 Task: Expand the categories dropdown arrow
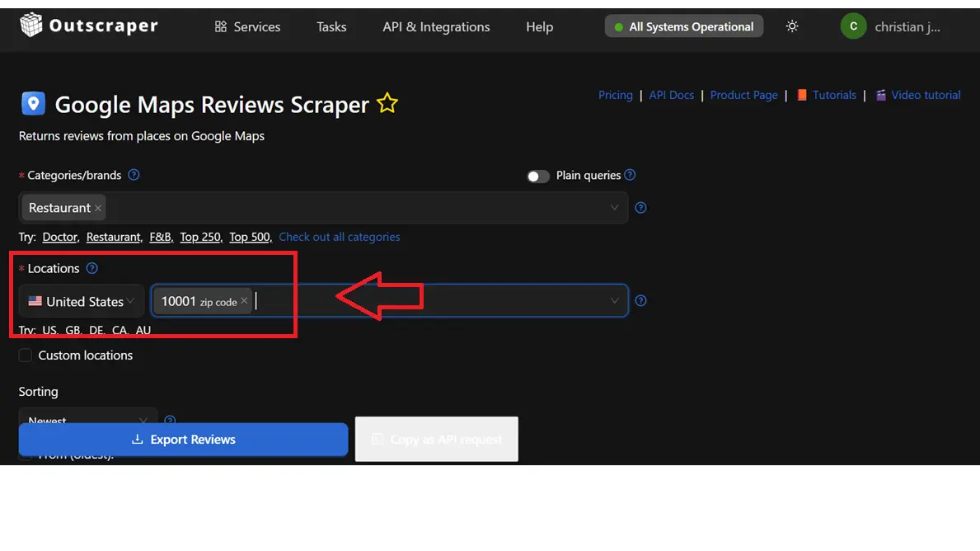614,208
